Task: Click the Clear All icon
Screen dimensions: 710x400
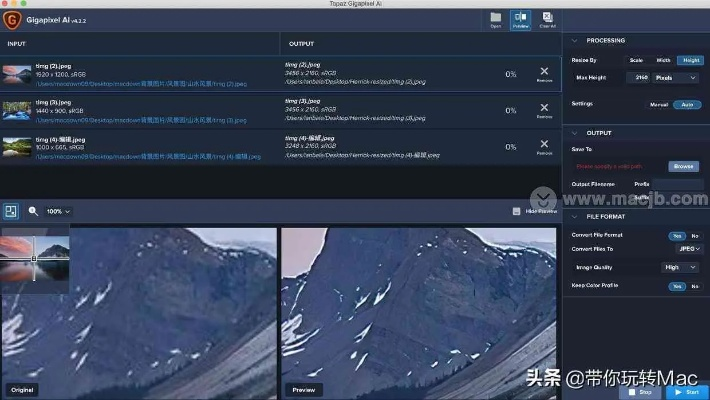Action: [x=547, y=19]
